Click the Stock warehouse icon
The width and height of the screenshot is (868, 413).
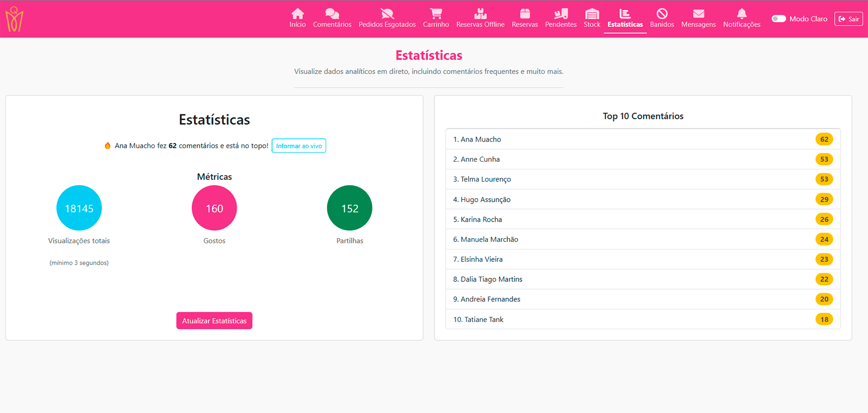pyautogui.click(x=592, y=14)
